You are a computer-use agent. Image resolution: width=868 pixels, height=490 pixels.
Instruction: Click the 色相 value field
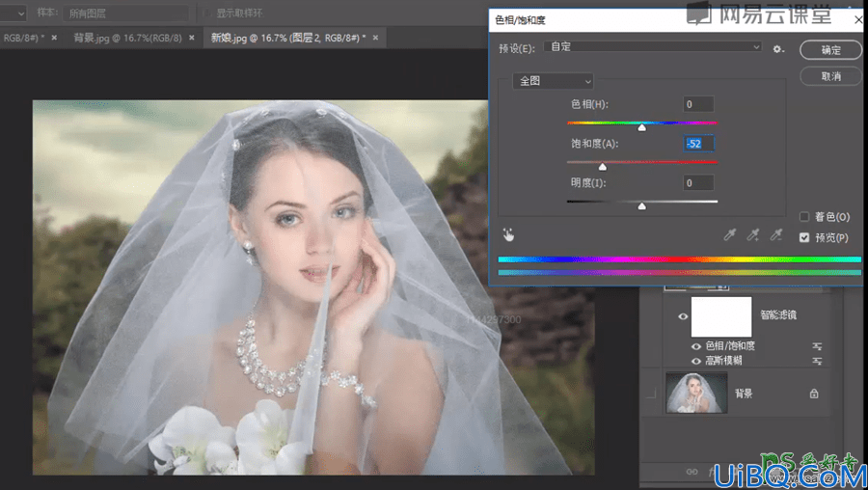click(698, 104)
